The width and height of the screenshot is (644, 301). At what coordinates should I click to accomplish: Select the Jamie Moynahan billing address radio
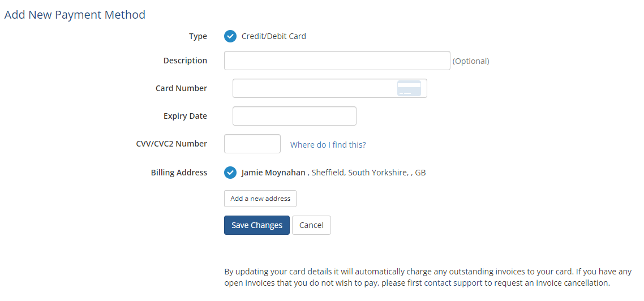pos(230,173)
